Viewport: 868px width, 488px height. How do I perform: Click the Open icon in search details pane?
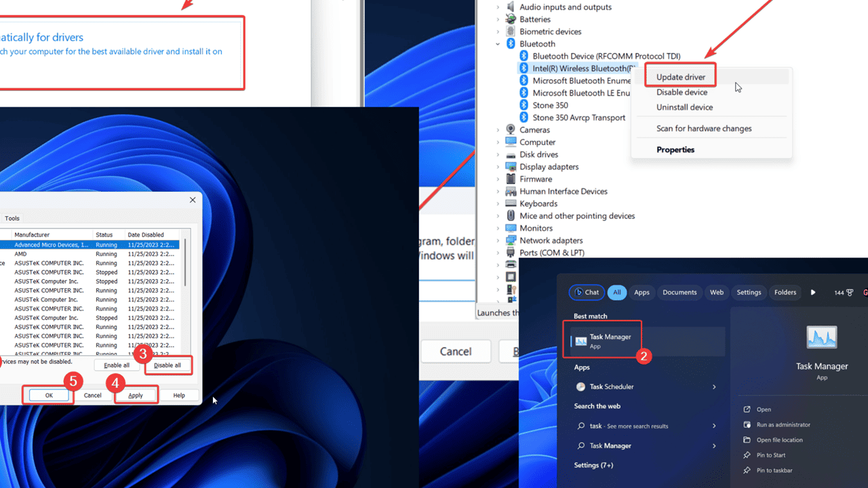(747, 409)
